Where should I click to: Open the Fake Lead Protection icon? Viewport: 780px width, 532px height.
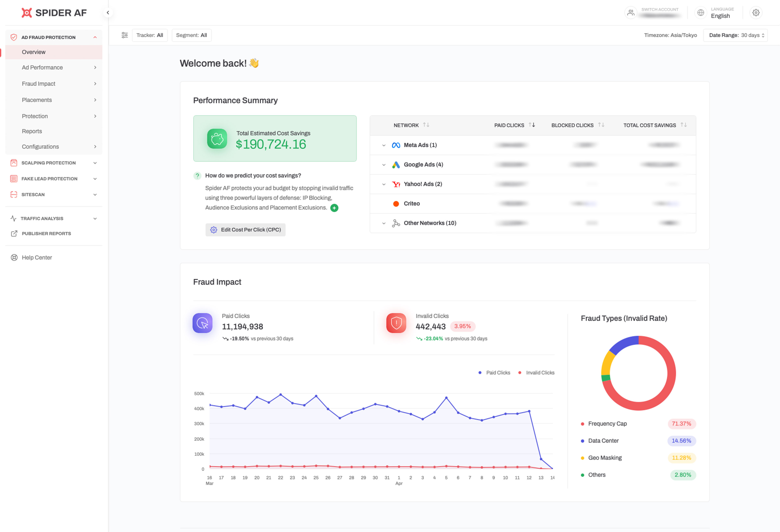pyautogui.click(x=14, y=178)
